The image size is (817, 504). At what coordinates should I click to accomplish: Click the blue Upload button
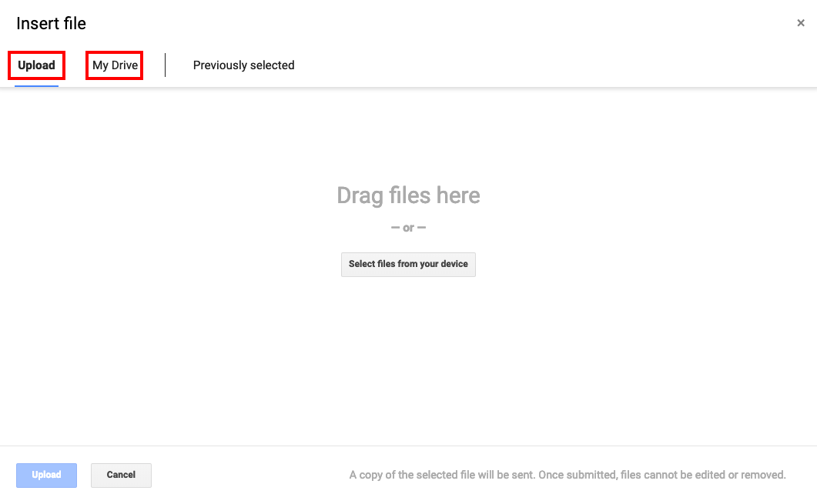46,476
